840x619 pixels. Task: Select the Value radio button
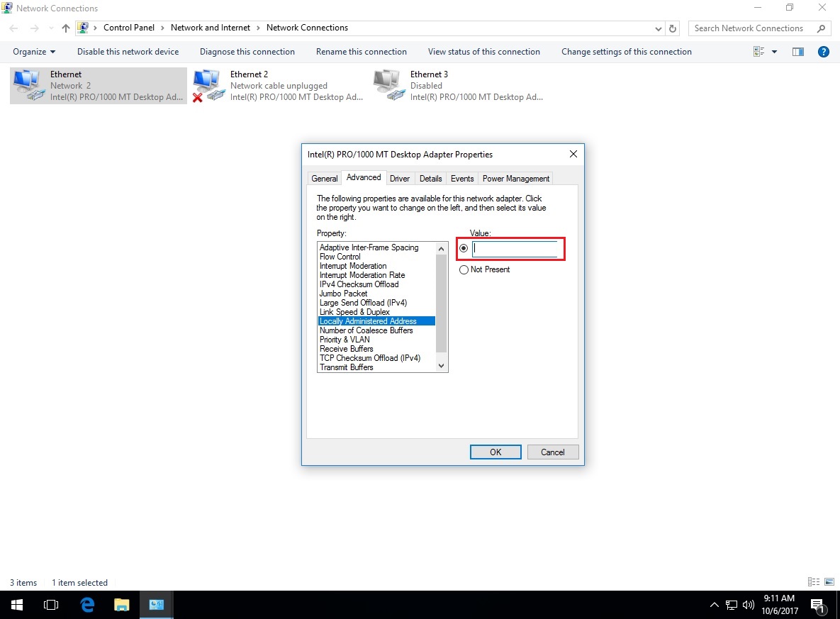click(464, 248)
